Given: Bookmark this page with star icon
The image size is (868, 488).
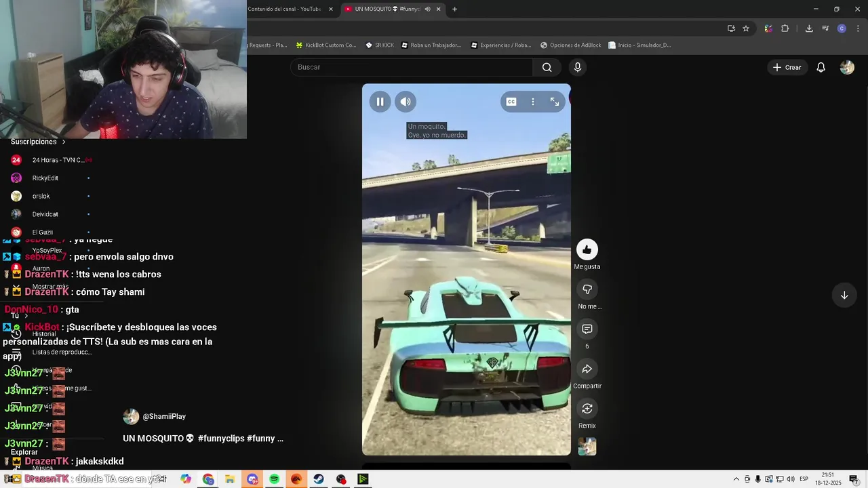Looking at the screenshot, I should pyautogui.click(x=746, y=28).
